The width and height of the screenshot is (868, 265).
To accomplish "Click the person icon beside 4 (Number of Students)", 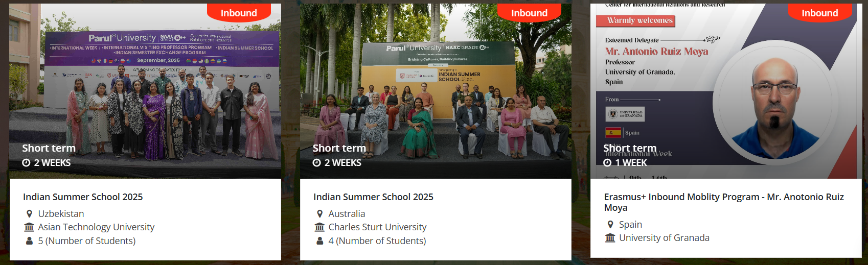I will click(319, 240).
